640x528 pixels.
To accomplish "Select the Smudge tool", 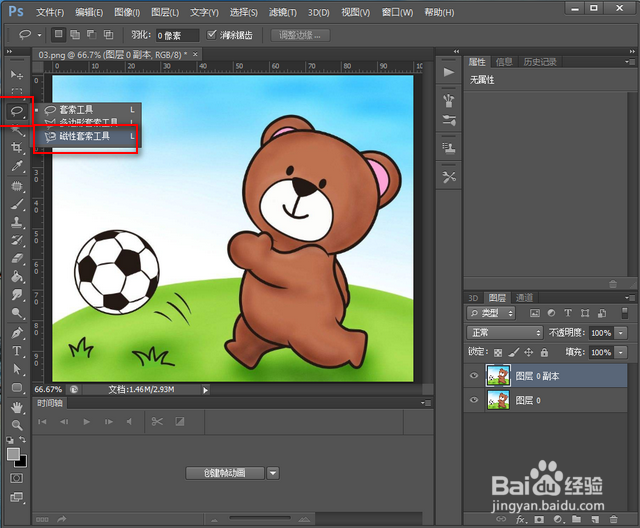I will (x=17, y=295).
